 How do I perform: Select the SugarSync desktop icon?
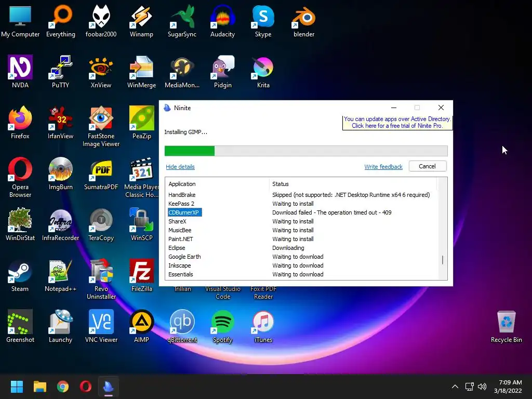182,21
